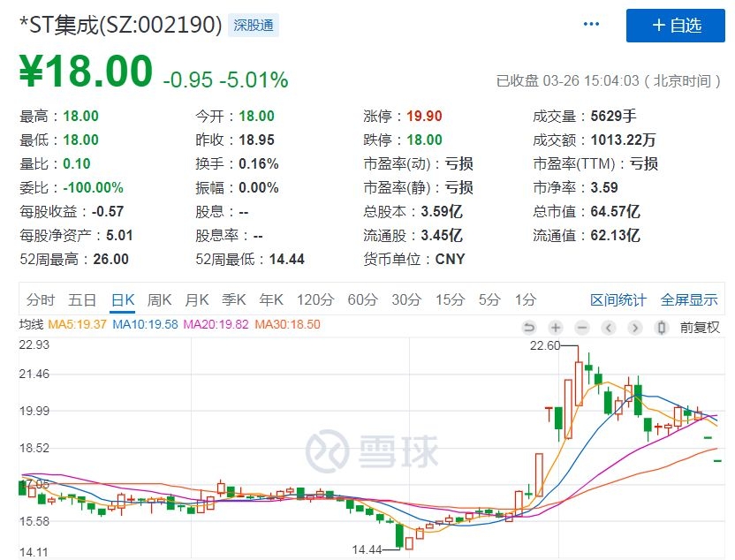Zoom out the chart with minus icon

pos(582,328)
